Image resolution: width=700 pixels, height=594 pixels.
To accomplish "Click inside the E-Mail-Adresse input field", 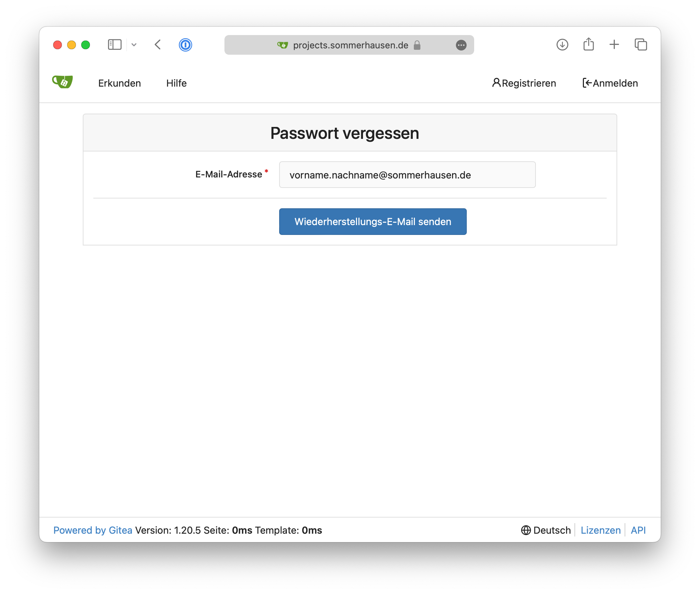I will (407, 175).
